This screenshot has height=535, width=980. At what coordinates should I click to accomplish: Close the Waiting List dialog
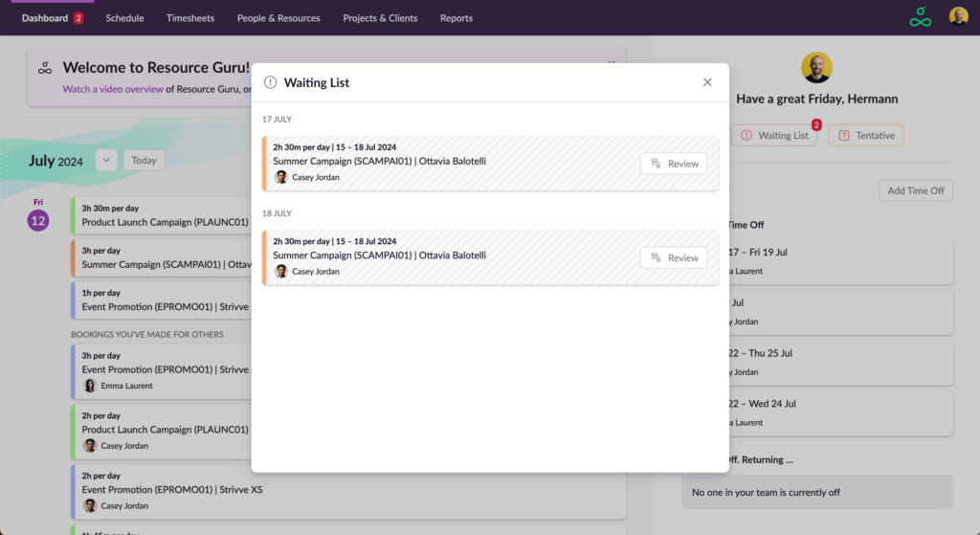point(707,82)
